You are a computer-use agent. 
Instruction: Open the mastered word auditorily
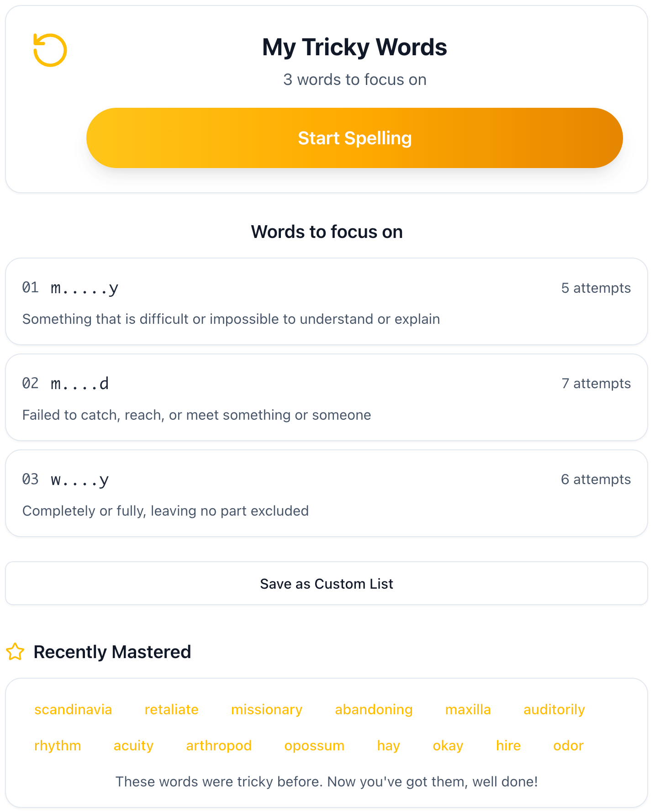[554, 709]
